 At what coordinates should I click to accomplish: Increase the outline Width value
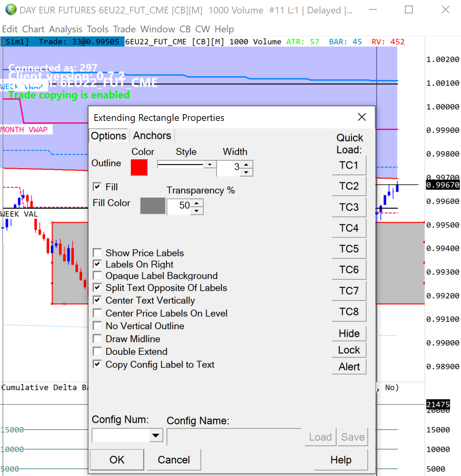(x=246, y=164)
